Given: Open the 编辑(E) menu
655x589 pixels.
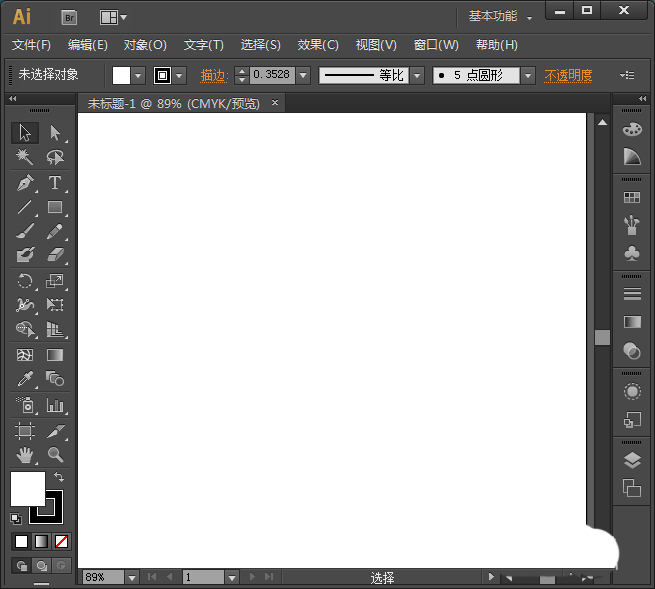Looking at the screenshot, I should (88, 45).
